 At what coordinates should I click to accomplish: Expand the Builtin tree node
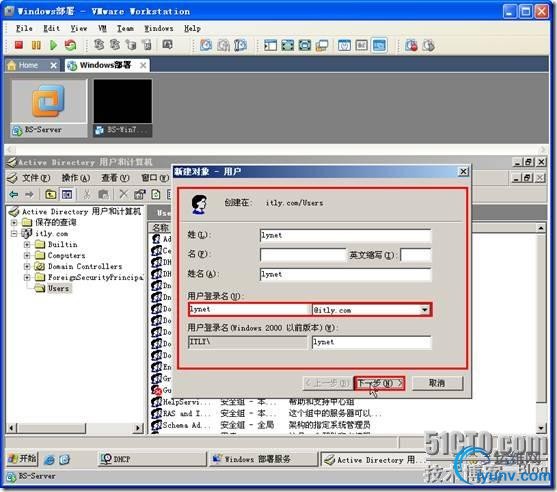[x=27, y=245]
